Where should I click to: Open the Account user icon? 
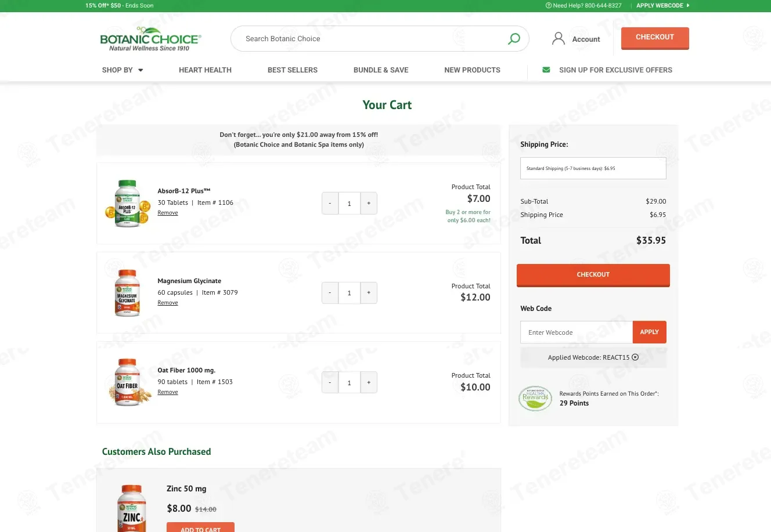click(x=559, y=39)
